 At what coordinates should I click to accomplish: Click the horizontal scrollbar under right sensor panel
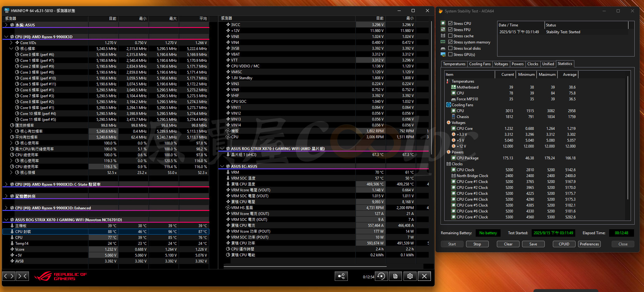(x=305, y=267)
